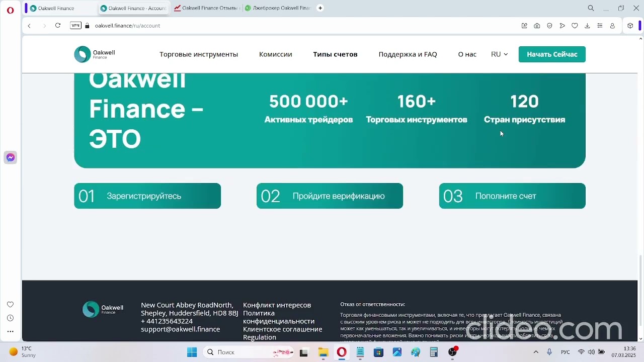This screenshot has width=644, height=362.
Task: Click support@oakwell.finance email link
Action: tap(180, 329)
